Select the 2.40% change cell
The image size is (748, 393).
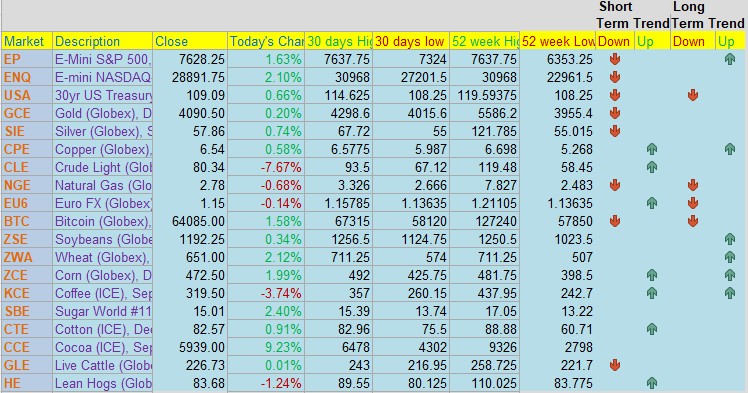coord(266,311)
